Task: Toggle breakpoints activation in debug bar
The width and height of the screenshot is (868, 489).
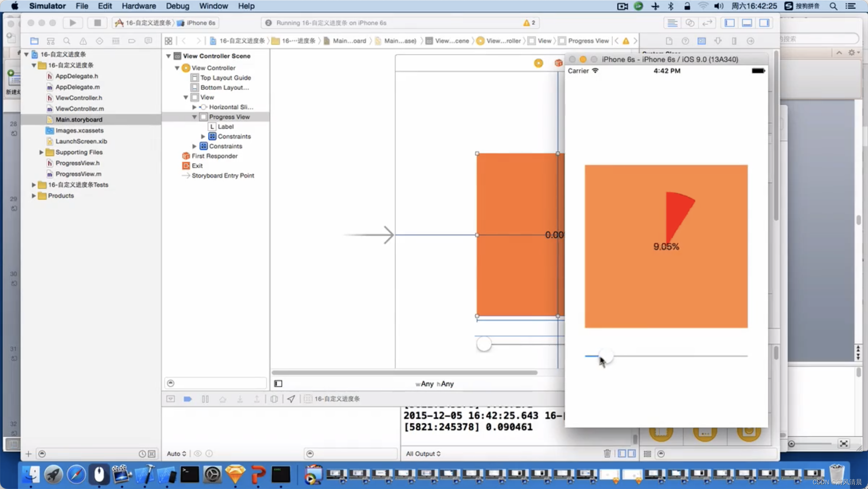Action: (188, 399)
